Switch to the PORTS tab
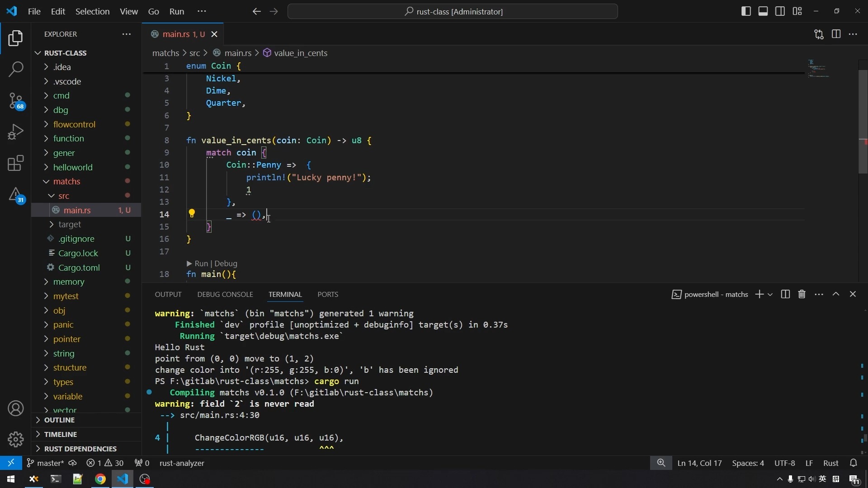Image resolution: width=868 pixels, height=488 pixels. (x=328, y=295)
